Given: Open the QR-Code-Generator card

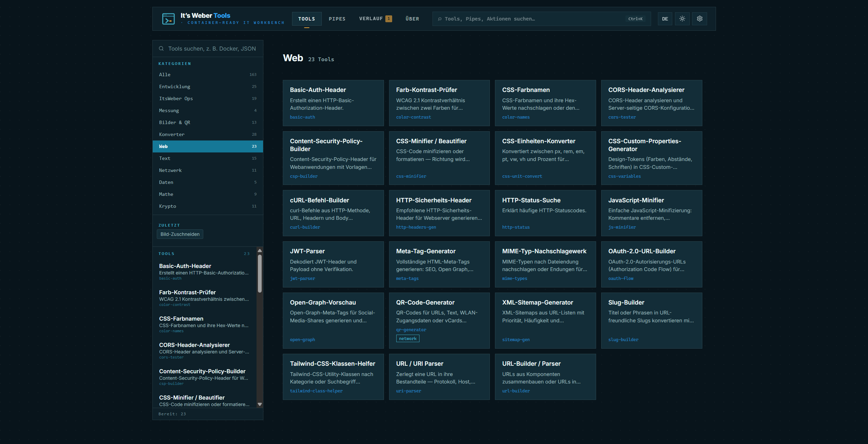Looking at the screenshot, I should point(439,320).
